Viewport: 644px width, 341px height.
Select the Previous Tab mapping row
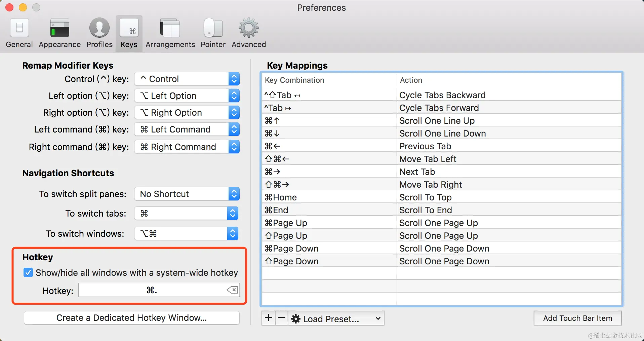(442, 146)
